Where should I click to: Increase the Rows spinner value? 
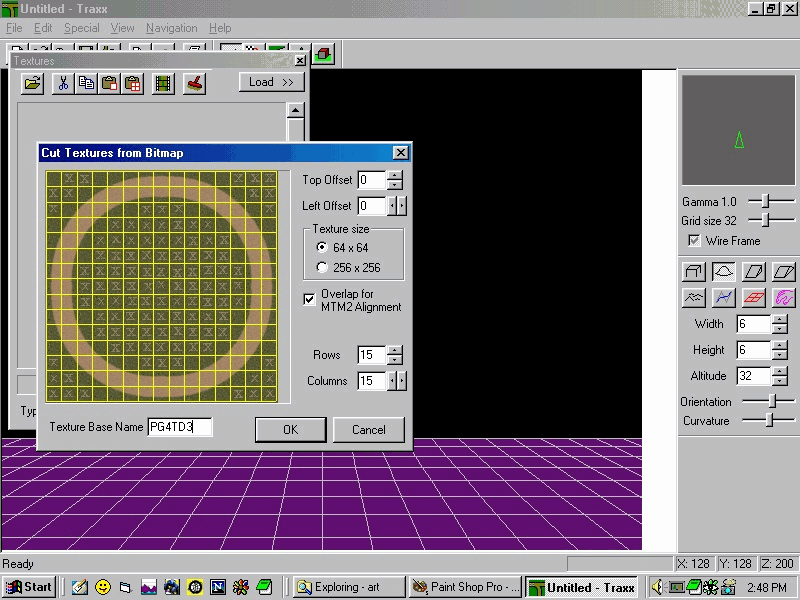pos(395,350)
